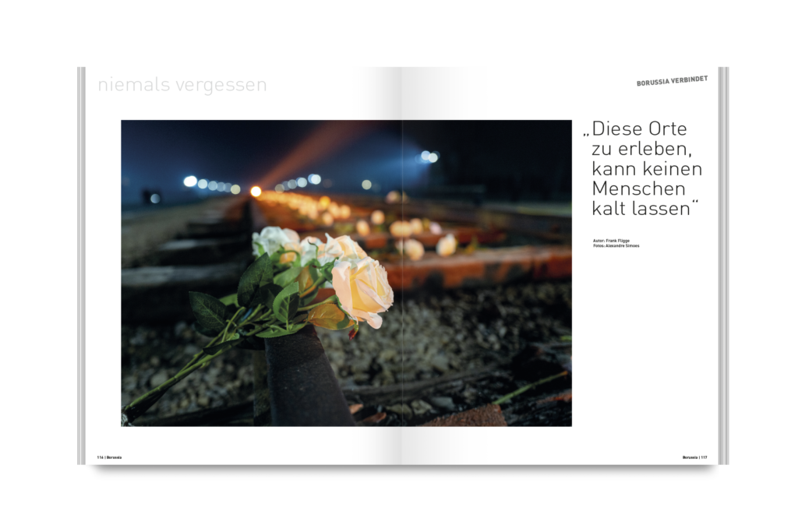Screen dimensions: 798x532
Task: Click the 'Autor: Frank Fligge' credit line
Action: point(611,241)
